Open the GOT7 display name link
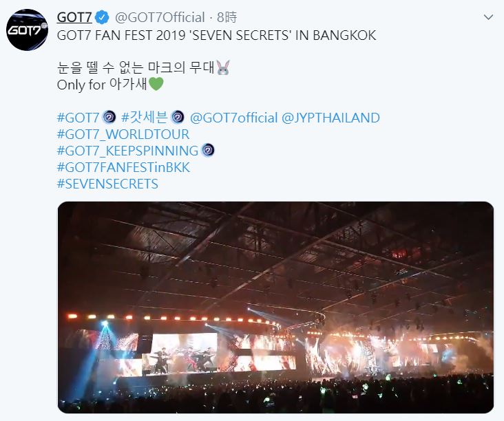 (x=74, y=18)
